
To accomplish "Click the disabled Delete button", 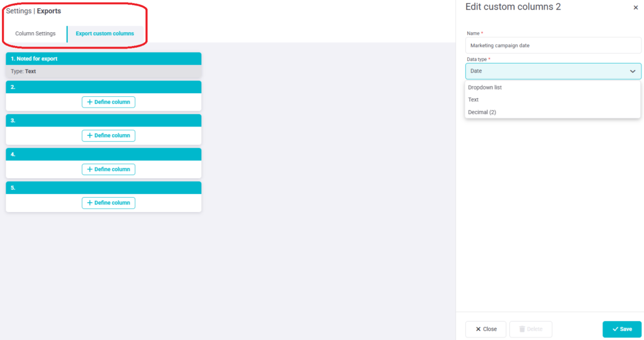I will [x=531, y=329].
